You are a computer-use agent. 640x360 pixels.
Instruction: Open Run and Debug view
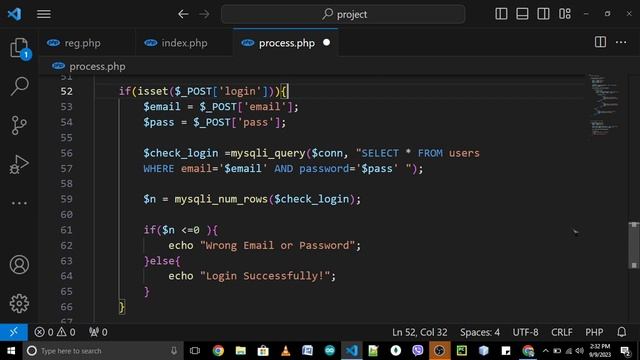19,164
